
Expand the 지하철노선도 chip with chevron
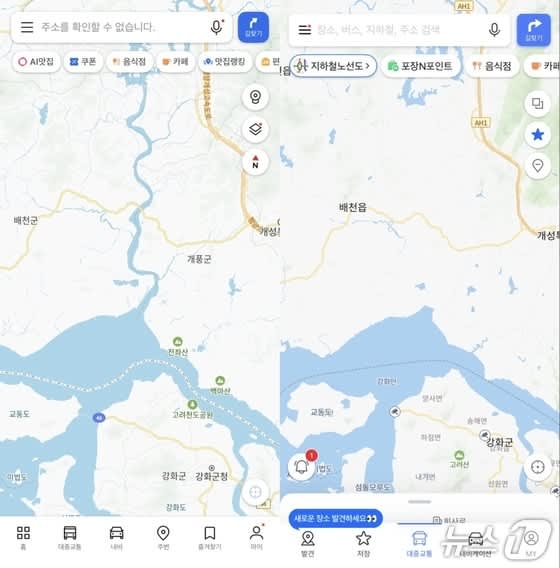coord(333,66)
